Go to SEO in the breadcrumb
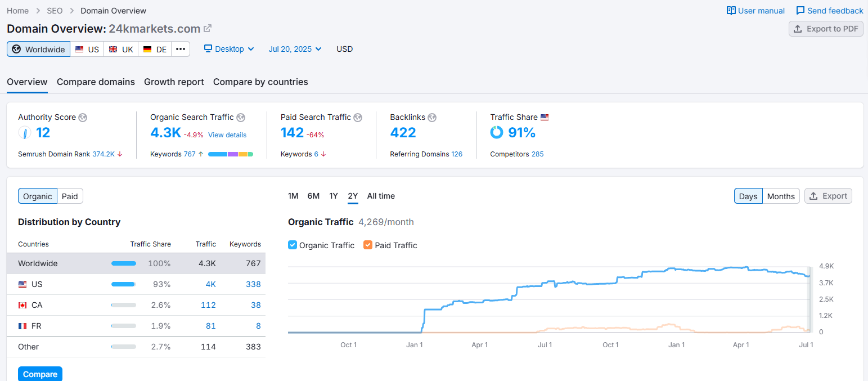Viewport: 868px width, 381px height. tap(55, 11)
